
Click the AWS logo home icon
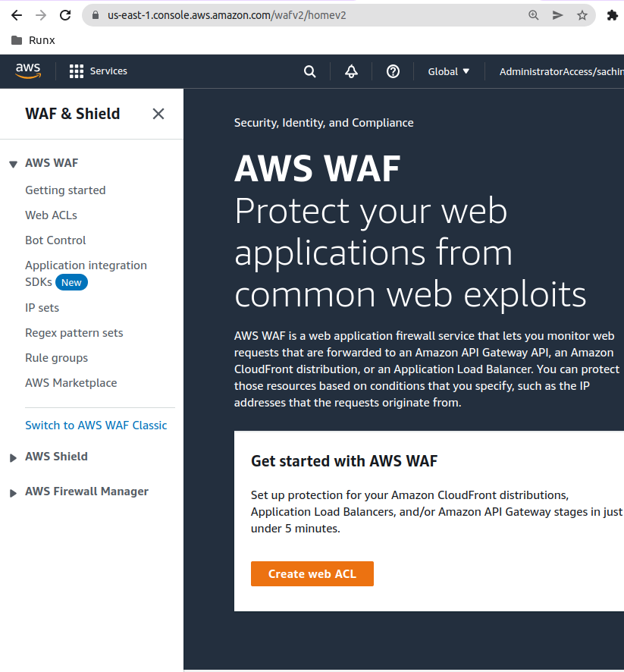[x=28, y=71]
